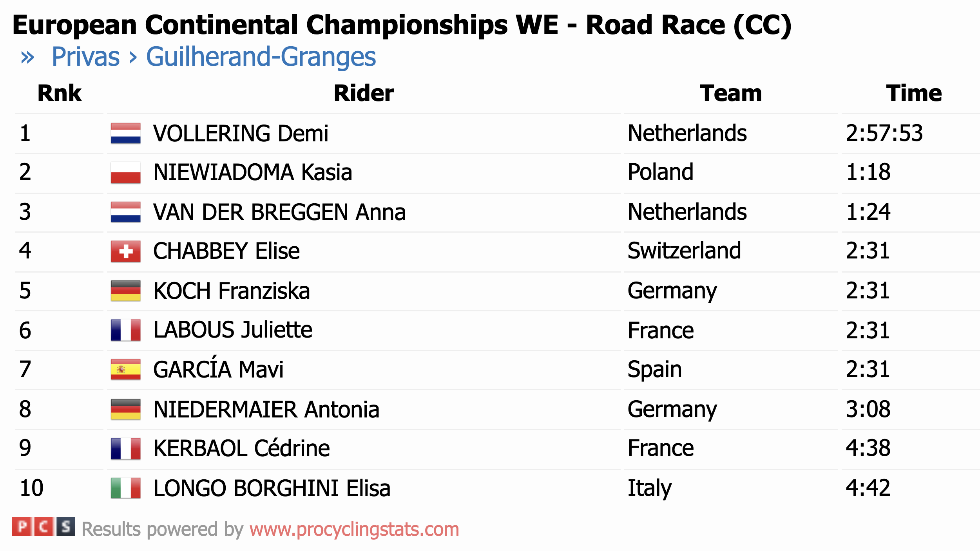The image size is (980, 551).
Task: Click the Germany flag beside Koch Franziska
Action: point(125,291)
